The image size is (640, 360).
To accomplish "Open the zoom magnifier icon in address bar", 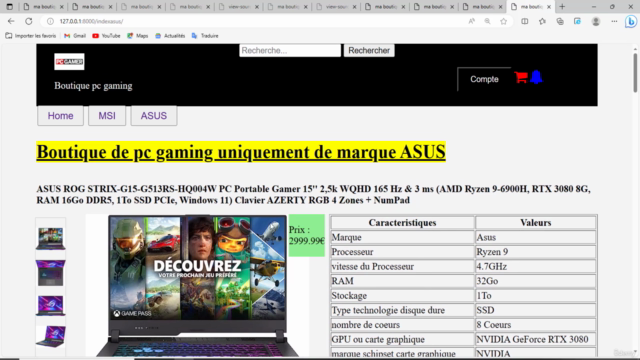I will 487,21.
